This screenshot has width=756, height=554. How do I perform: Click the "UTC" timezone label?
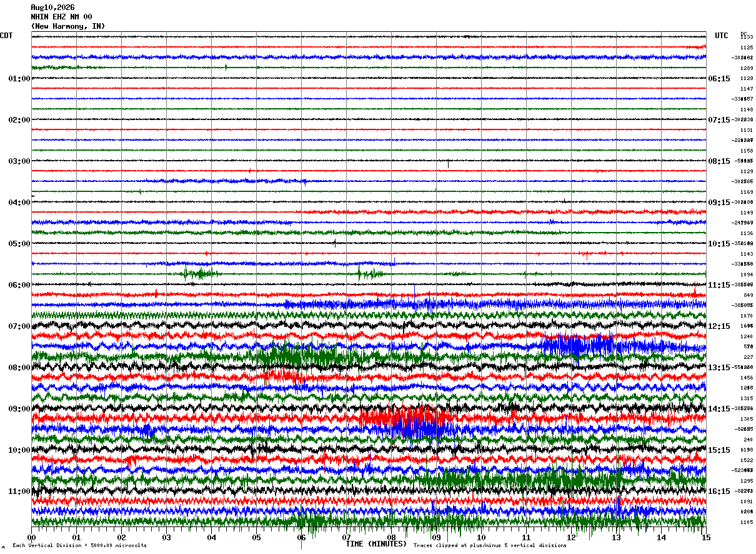pyautogui.click(x=722, y=36)
